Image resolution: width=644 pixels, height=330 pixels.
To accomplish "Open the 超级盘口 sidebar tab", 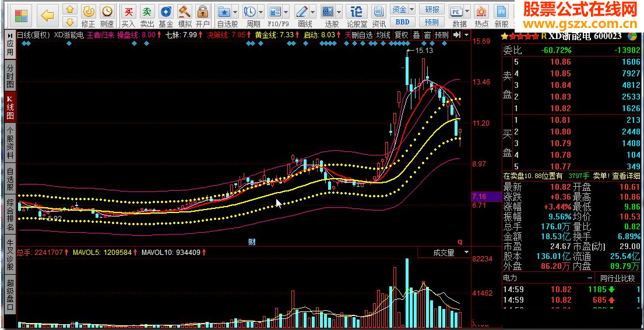I will pyautogui.click(x=10, y=294).
